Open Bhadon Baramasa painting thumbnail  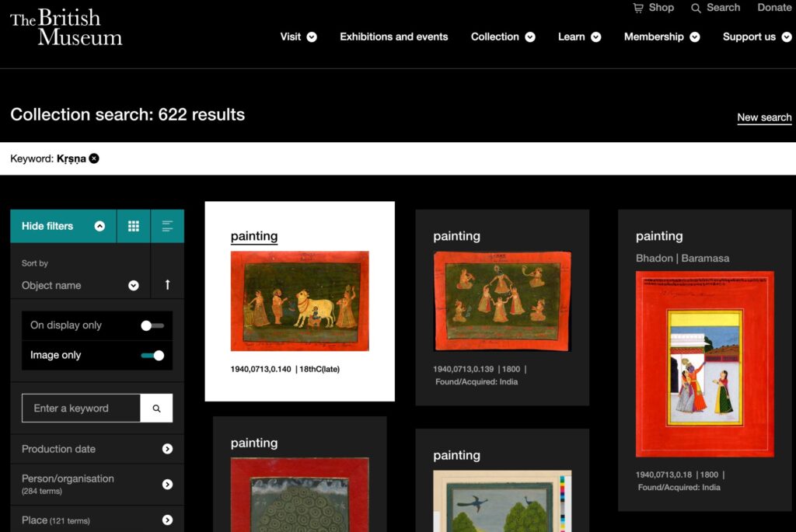tap(704, 364)
